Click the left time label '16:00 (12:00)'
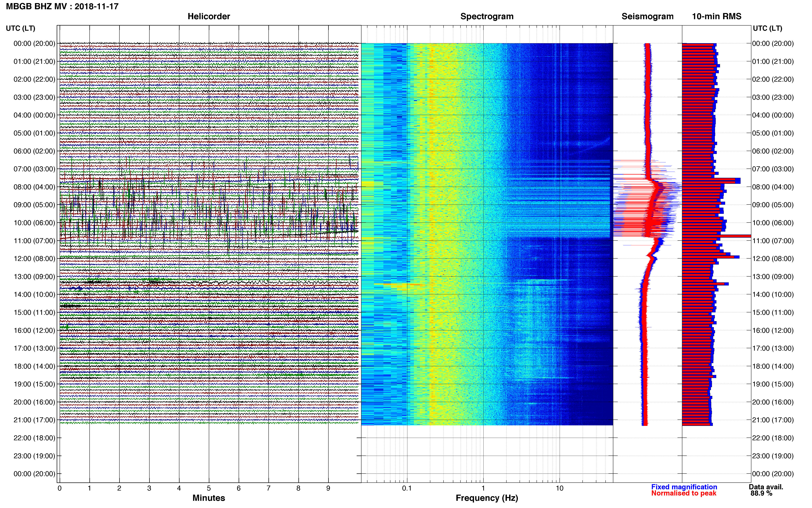 34,330
